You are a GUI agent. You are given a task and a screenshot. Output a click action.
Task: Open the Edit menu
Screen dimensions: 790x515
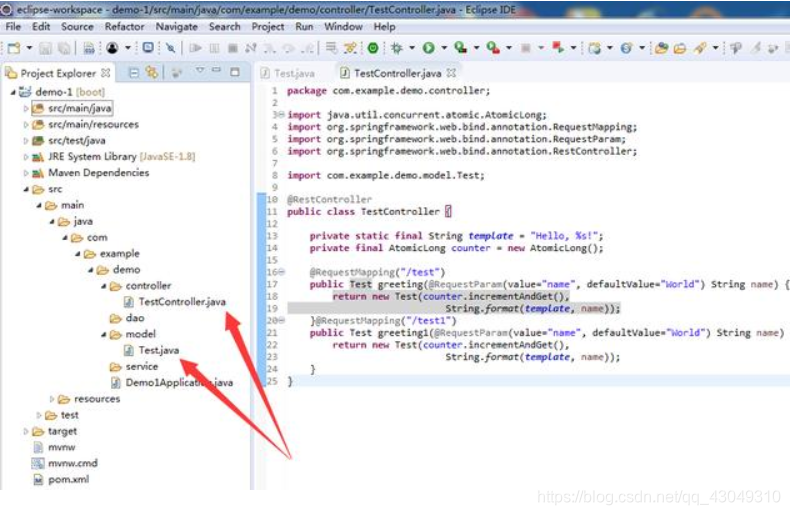click(x=41, y=27)
